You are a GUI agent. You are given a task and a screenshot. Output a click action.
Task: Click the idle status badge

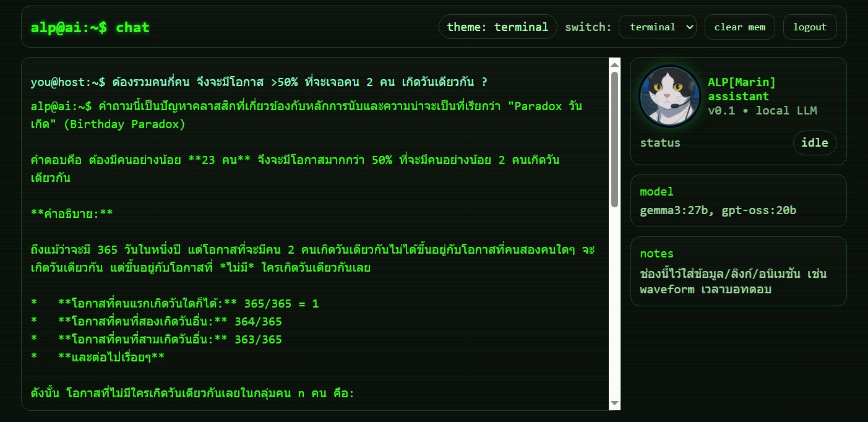pyautogui.click(x=814, y=143)
